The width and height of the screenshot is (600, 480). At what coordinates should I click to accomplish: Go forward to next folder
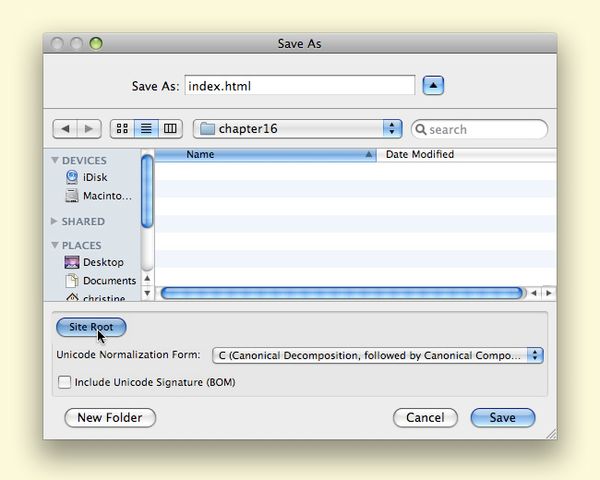89,129
